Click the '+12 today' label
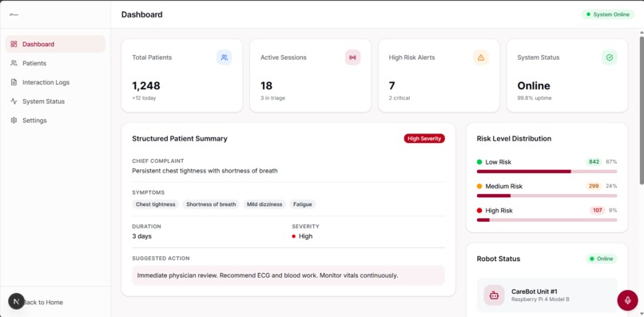 pyautogui.click(x=144, y=98)
